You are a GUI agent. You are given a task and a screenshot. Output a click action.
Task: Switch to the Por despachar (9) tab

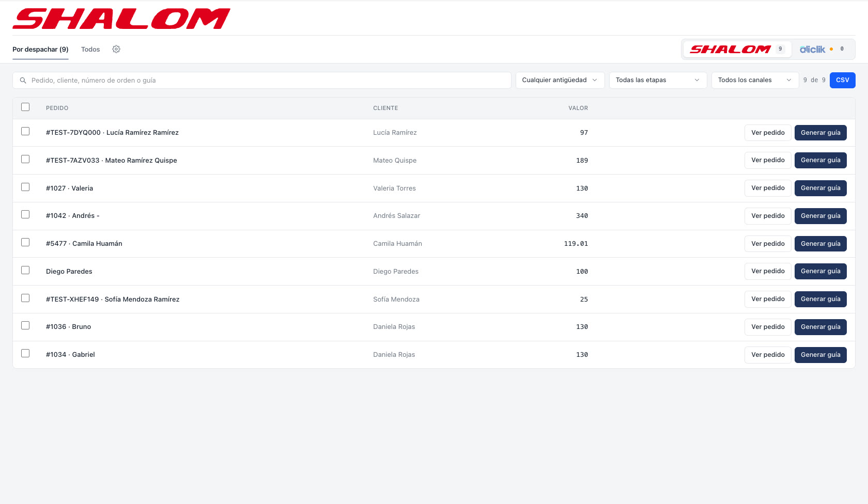40,50
